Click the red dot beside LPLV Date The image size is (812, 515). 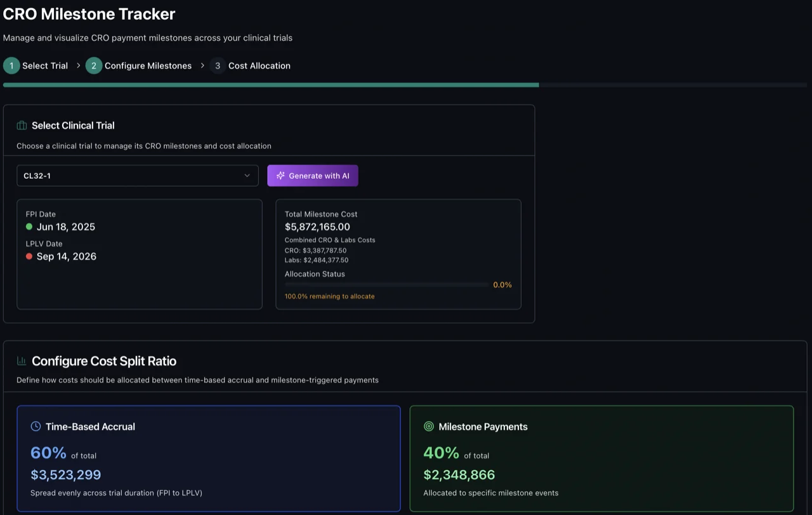tap(28, 256)
